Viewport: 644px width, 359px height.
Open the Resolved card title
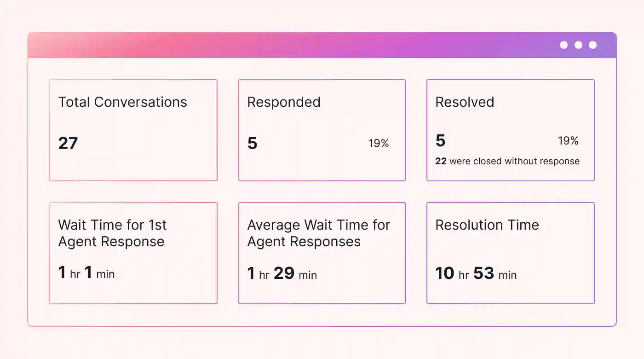[x=465, y=102]
